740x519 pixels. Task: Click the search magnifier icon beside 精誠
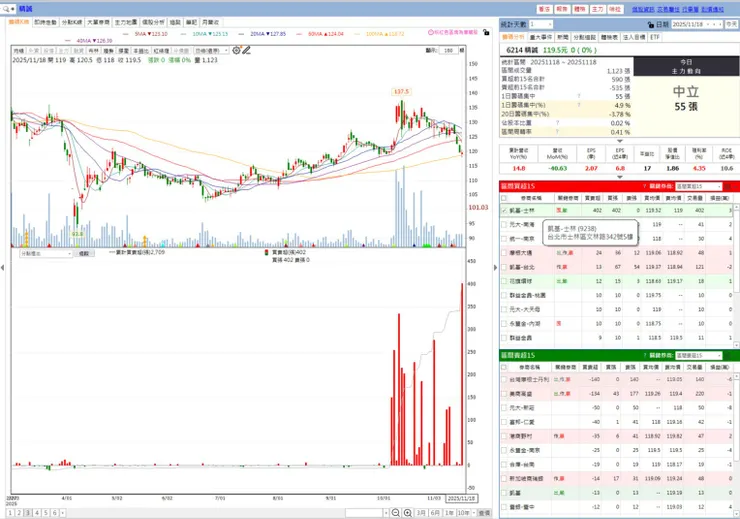tap(6, 8)
